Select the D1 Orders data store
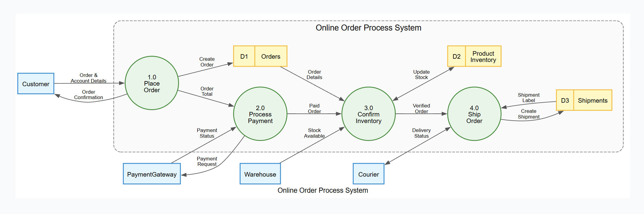Viewport: 644px width, 214px height. pyautogui.click(x=260, y=56)
